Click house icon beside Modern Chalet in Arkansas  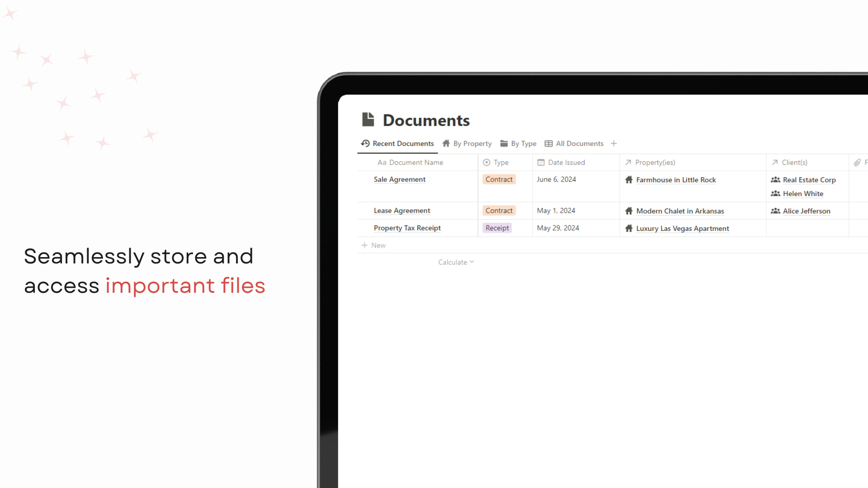[x=629, y=211]
